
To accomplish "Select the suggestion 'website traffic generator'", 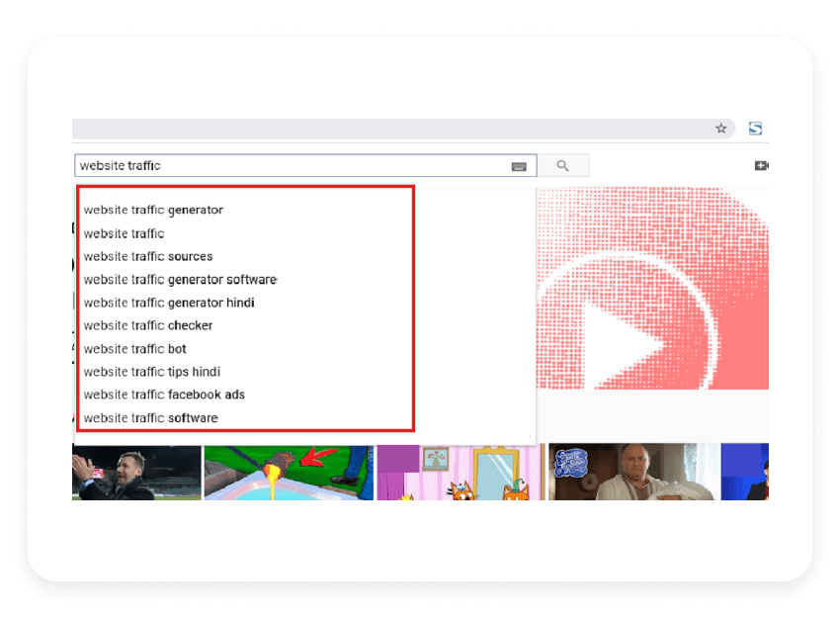I will point(153,210).
